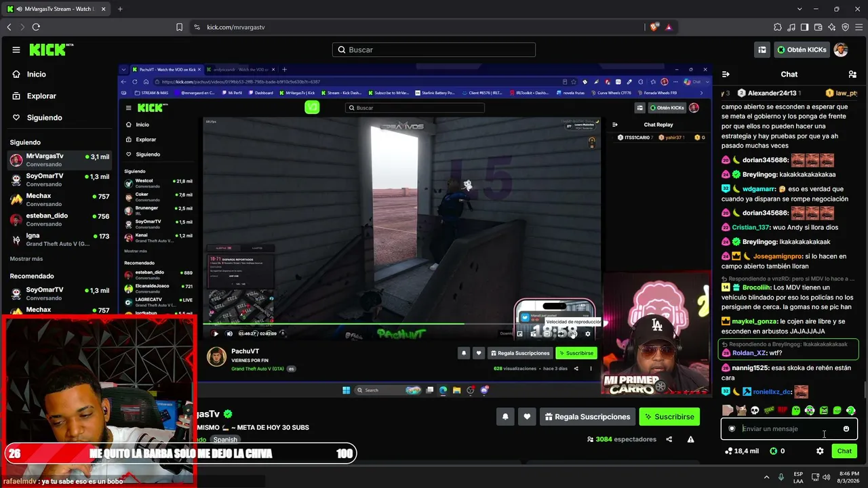
Task: Select the MrVargasTv Stream browser tab
Action: tap(56, 9)
